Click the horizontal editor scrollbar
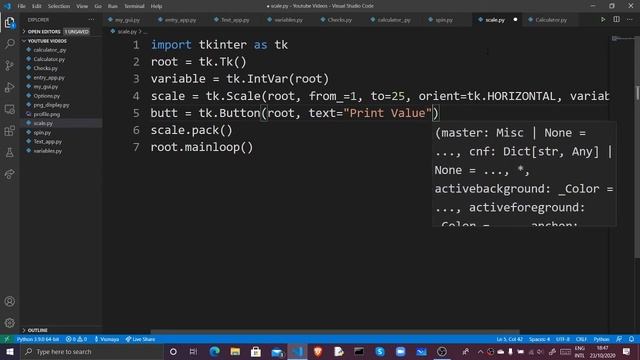The height and width of the screenshot is (360, 640). 335,332
